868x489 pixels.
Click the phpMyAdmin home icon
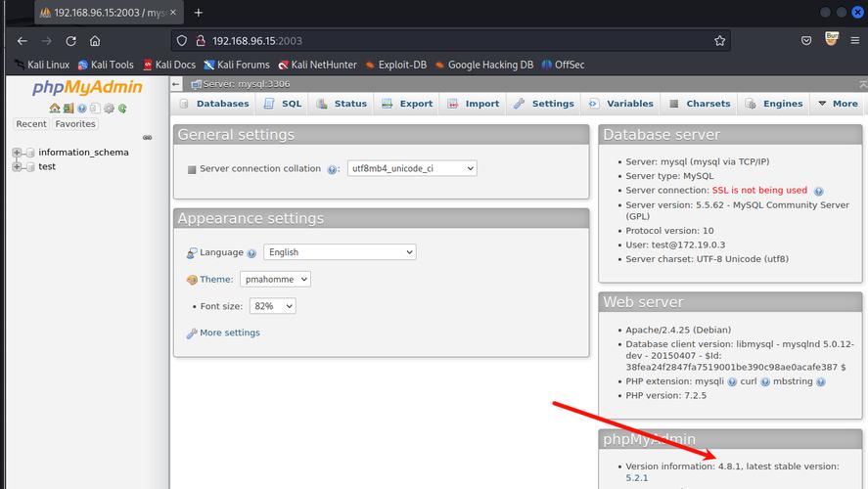click(x=54, y=109)
